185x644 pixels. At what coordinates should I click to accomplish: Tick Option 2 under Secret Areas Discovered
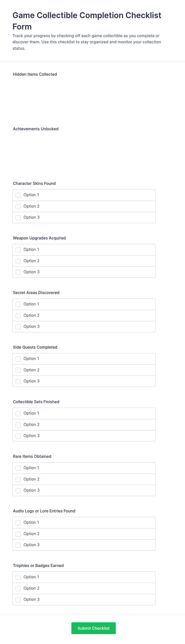tap(18, 316)
